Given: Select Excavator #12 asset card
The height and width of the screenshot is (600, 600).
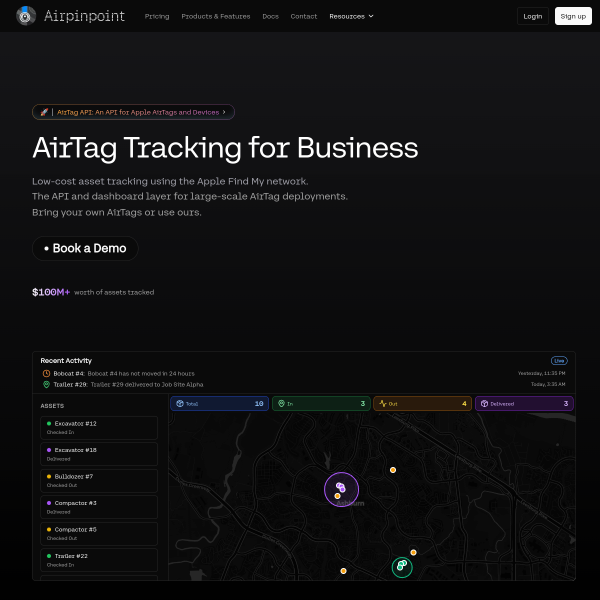Looking at the screenshot, I should pyautogui.click(x=99, y=428).
